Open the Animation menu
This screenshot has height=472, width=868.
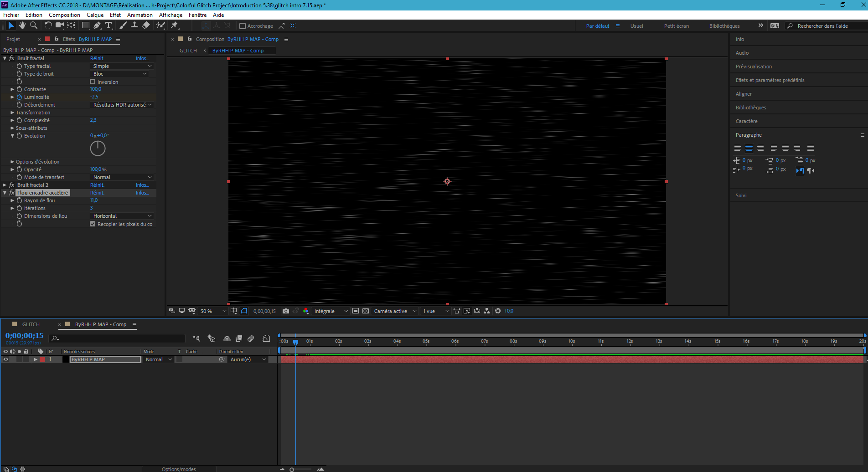[x=139, y=15]
